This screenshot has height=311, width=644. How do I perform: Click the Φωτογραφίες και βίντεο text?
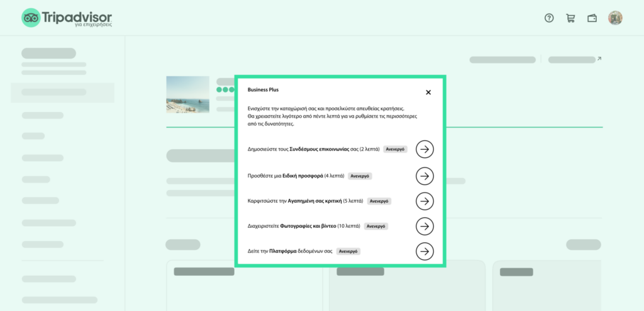[308, 226]
